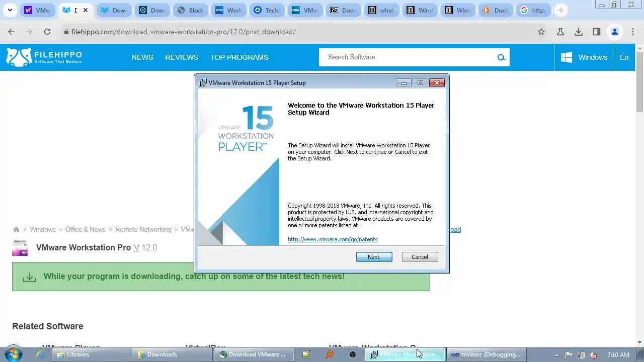Open the NEWS menu item
Viewport: 644px width, 362px height.
[142, 57]
